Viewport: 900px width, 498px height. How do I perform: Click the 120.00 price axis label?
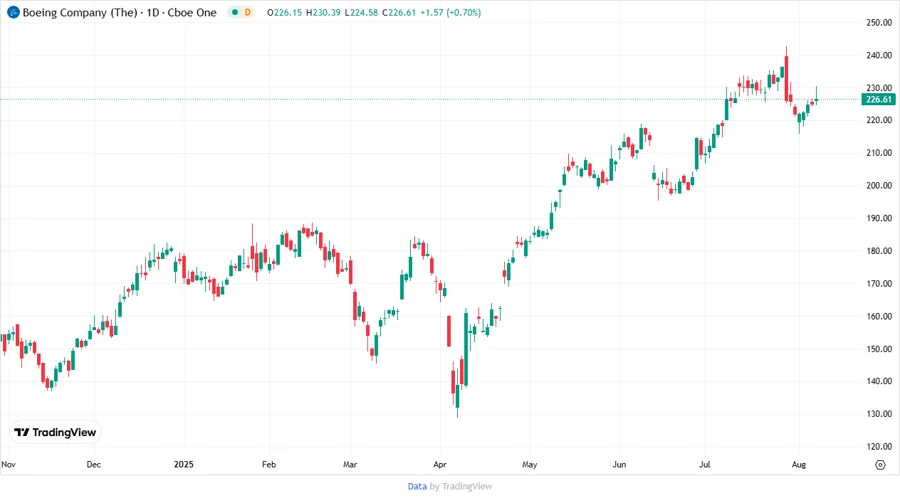879,446
